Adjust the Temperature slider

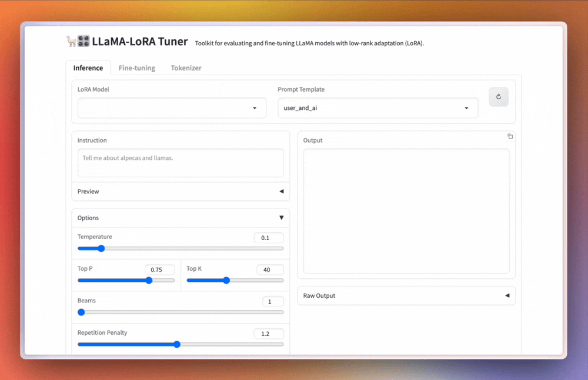click(181, 248)
